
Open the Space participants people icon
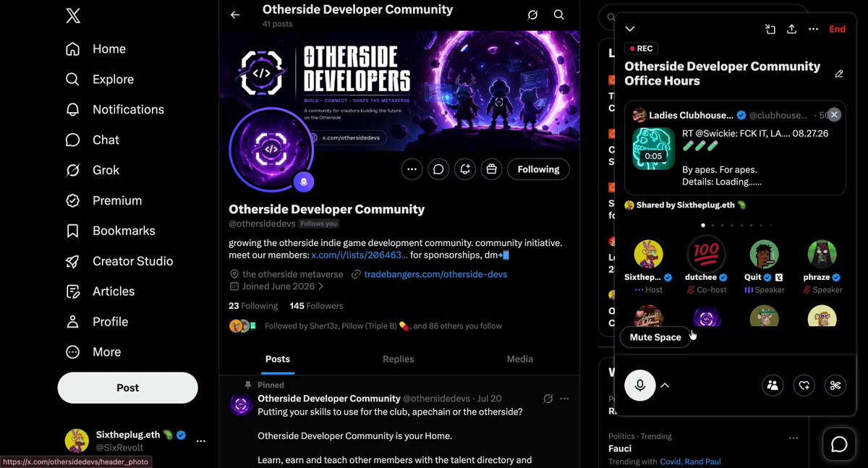tap(773, 386)
